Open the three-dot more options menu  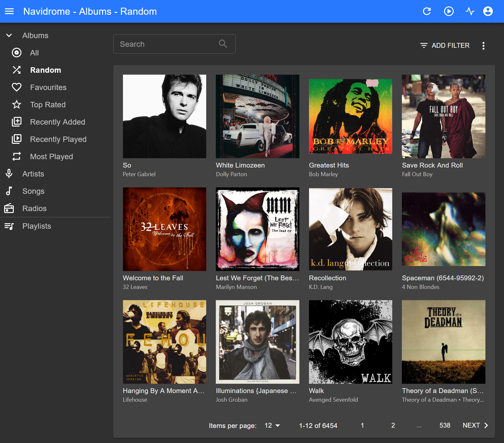point(484,45)
